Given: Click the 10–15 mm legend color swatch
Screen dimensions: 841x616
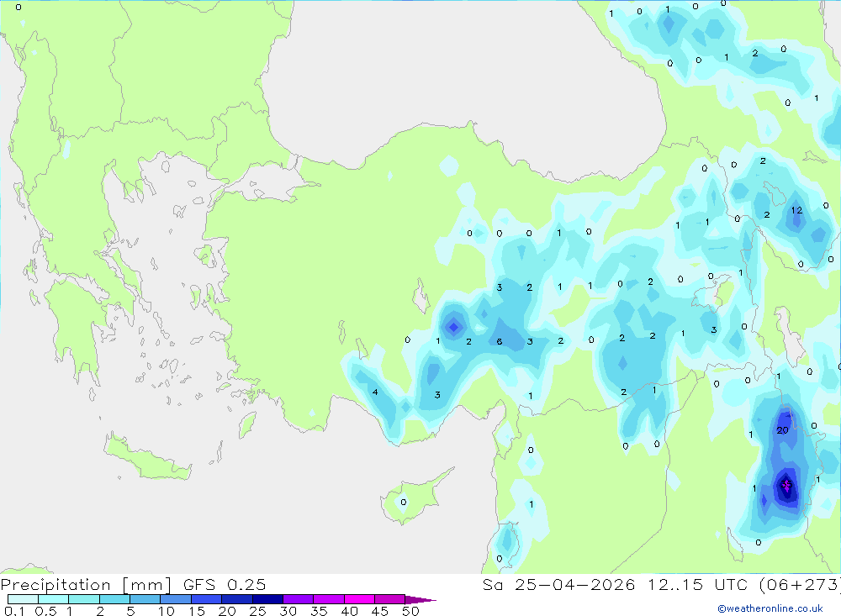Looking at the screenshot, I should point(176,599).
